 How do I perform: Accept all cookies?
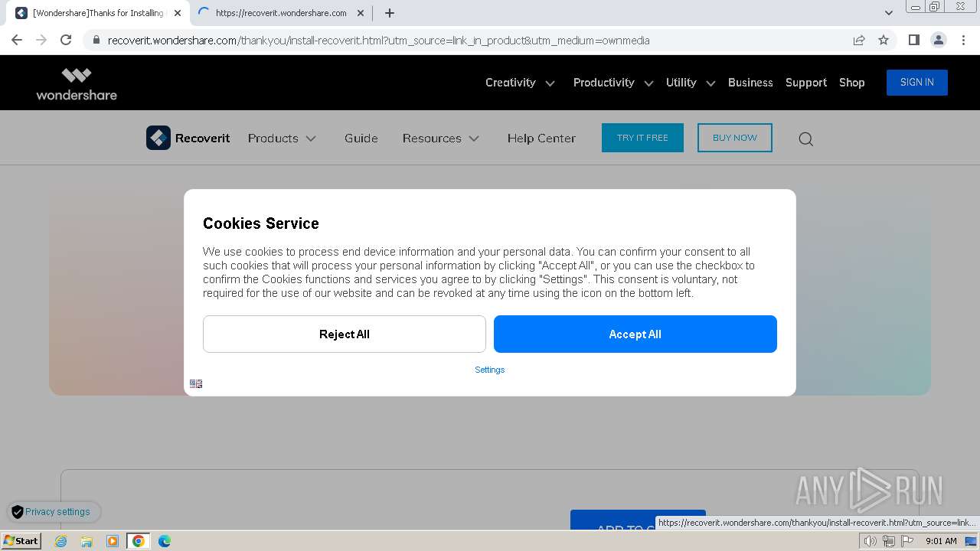click(635, 334)
